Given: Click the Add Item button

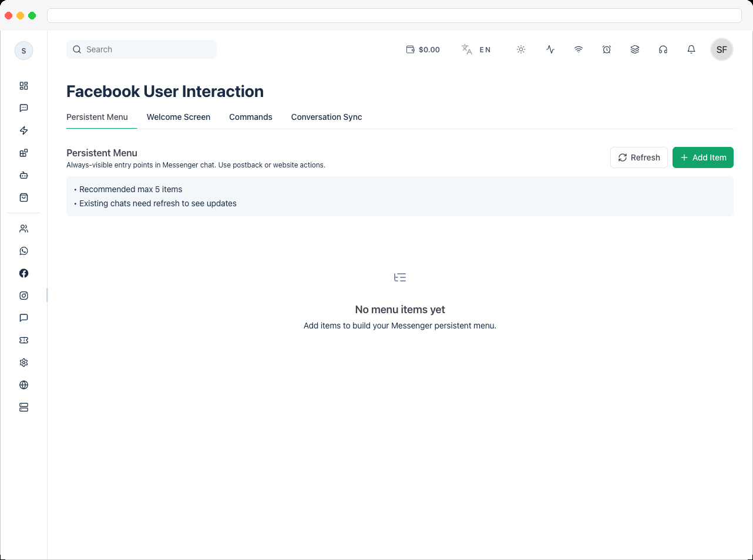Looking at the screenshot, I should tap(703, 157).
